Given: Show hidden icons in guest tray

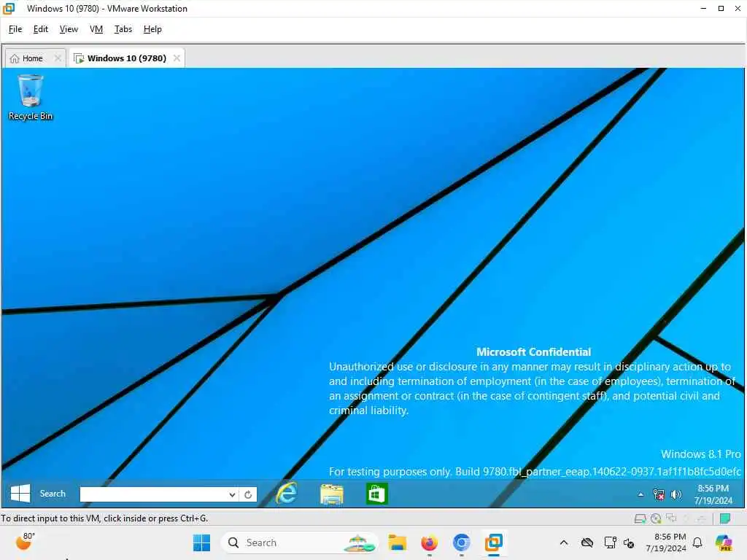Looking at the screenshot, I should point(640,495).
